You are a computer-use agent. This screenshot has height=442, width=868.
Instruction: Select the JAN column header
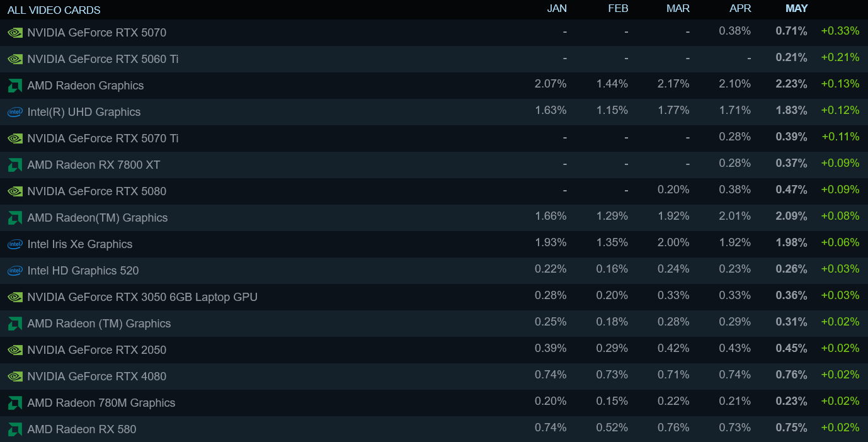(x=557, y=8)
